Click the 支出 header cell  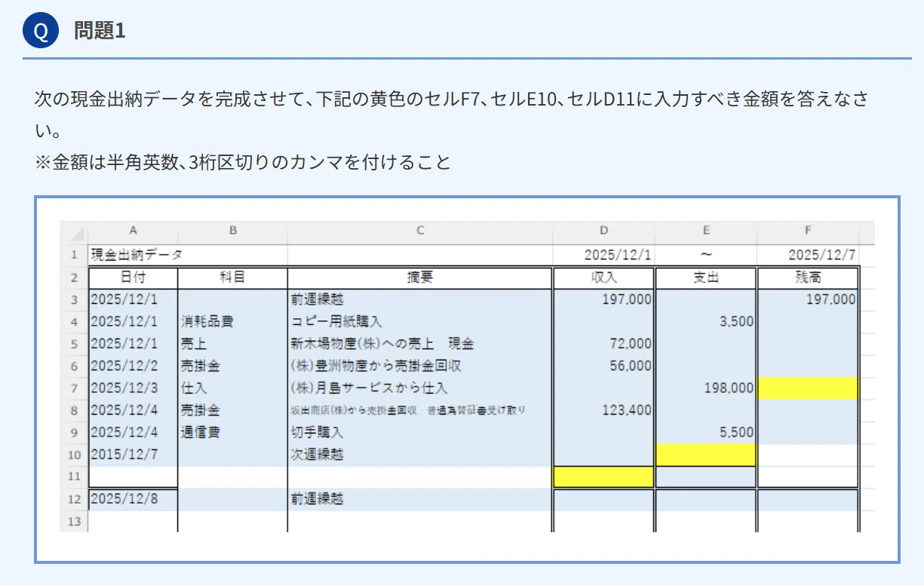(706, 277)
